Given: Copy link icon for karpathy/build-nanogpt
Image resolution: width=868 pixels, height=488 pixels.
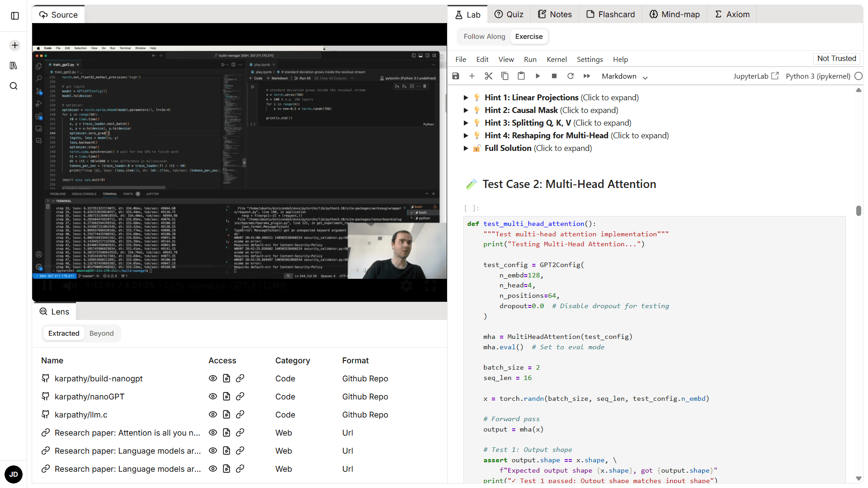Looking at the screenshot, I should pyautogui.click(x=240, y=378).
